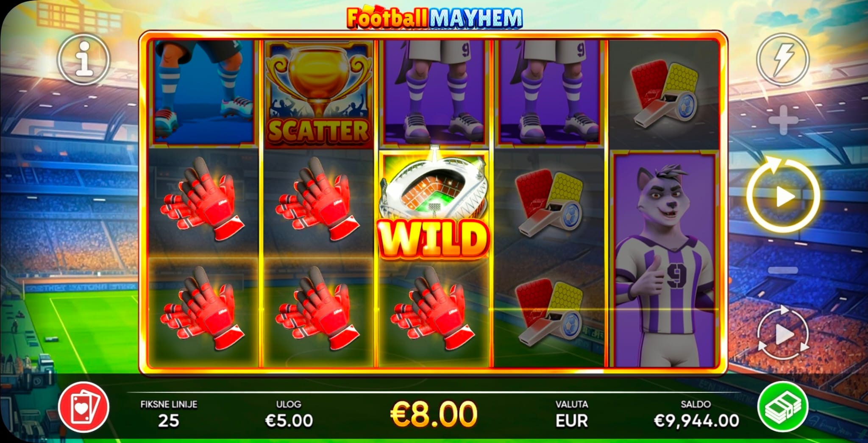Viewport: 868px width, 443px height.
Task: Click Fiksne Linije 25 lines indicator
Action: (169, 414)
